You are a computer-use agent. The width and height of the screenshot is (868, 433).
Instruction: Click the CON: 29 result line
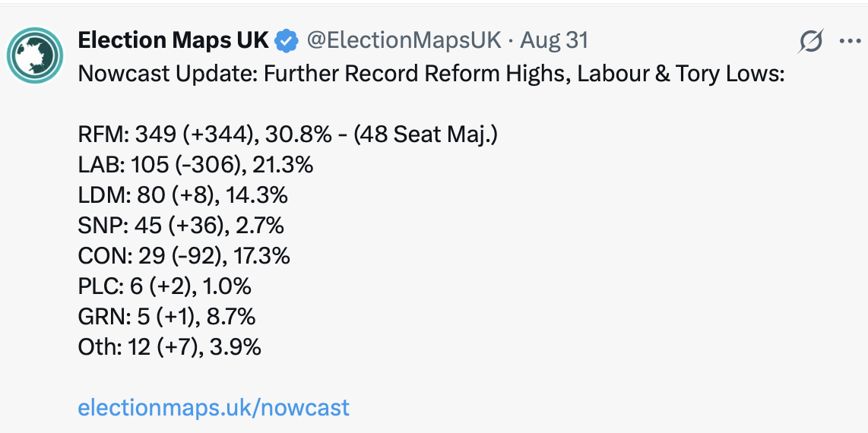[184, 256]
